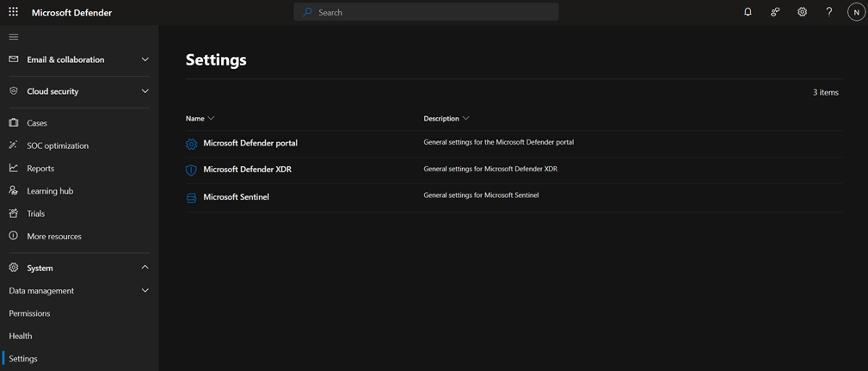Viewport: 868px width, 371px height.
Task: Click the Email & collaboration label
Action: click(x=65, y=59)
